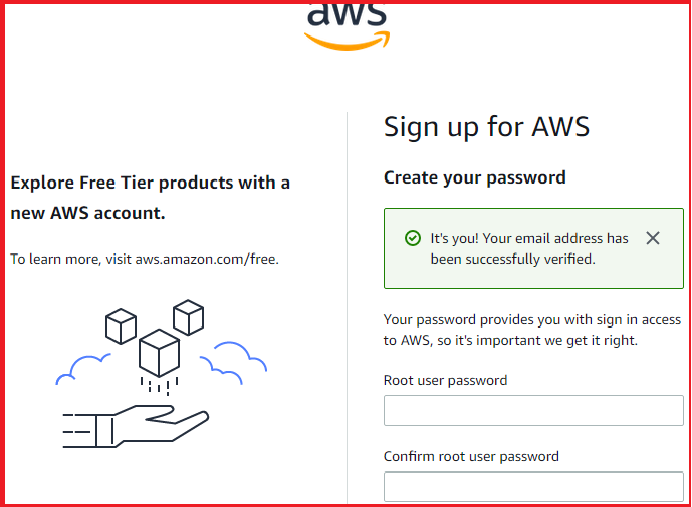692x507 pixels.
Task: Click the Confirm root user password field
Action: (x=533, y=486)
